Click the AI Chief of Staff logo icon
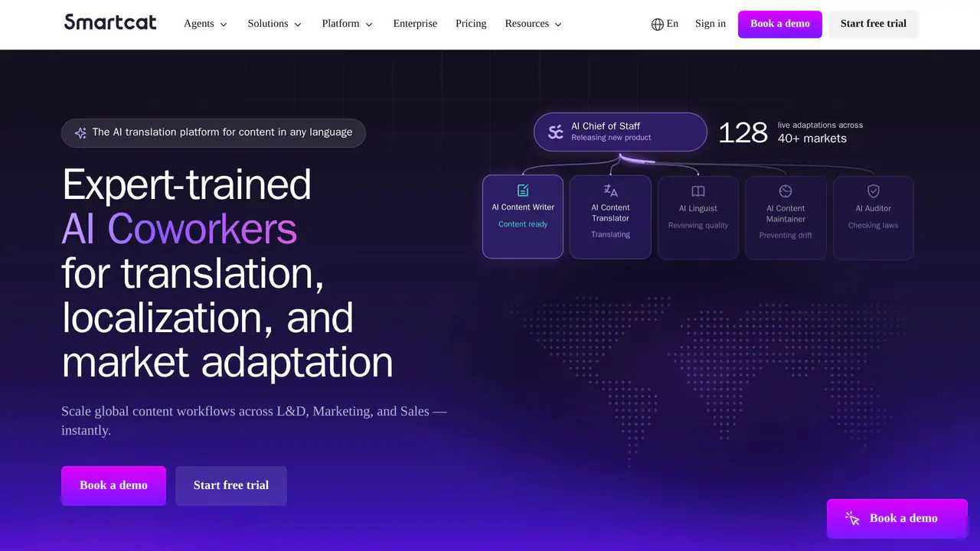Viewport: 980px width, 551px height. (556, 132)
